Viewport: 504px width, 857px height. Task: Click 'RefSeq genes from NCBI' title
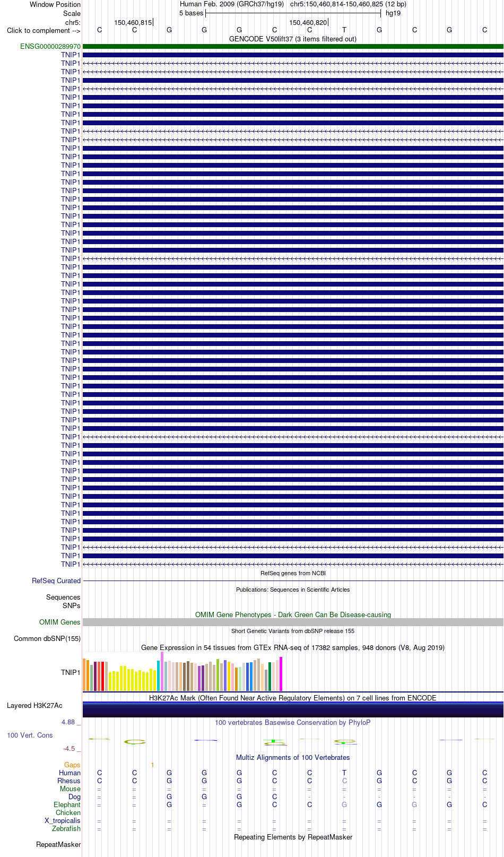tap(293, 573)
